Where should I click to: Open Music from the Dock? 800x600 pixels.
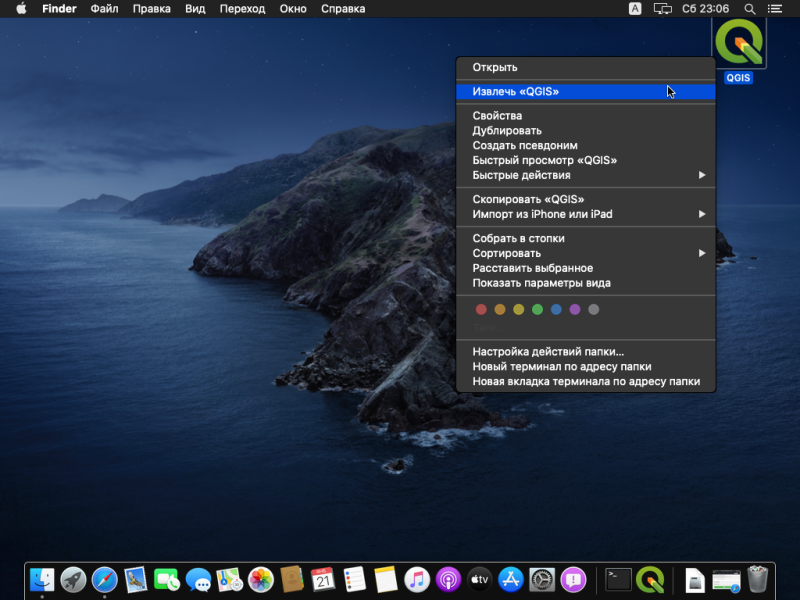[x=417, y=580]
